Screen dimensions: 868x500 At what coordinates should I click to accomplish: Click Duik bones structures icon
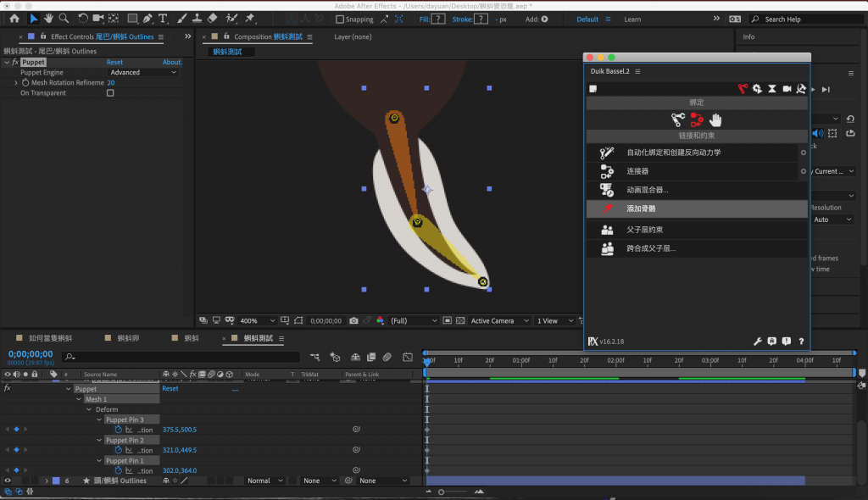678,119
